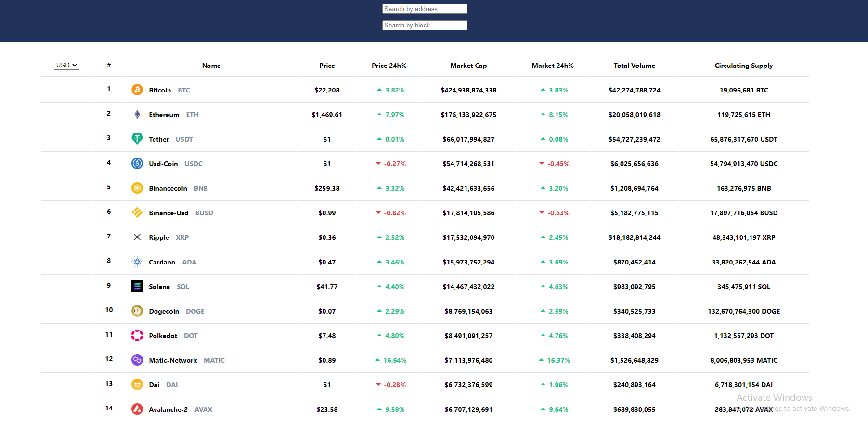
Task: Click Bitcoin's market cap $424,938,874,338
Action: (x=468, y=90)
